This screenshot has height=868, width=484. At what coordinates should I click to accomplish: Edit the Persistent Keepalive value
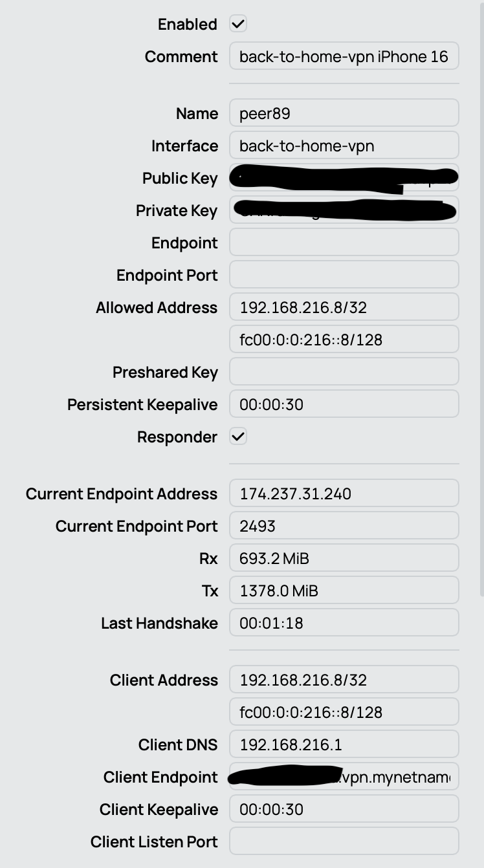344,405
